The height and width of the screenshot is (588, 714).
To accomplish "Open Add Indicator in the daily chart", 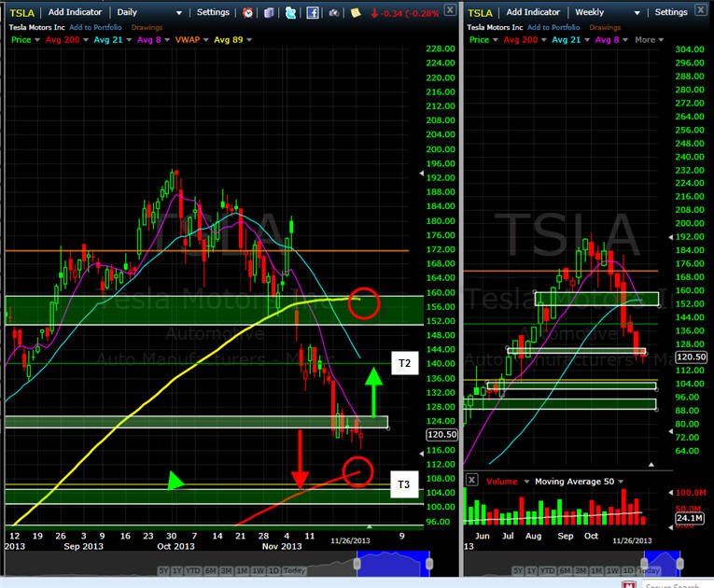I will click(x=76, y=12).
